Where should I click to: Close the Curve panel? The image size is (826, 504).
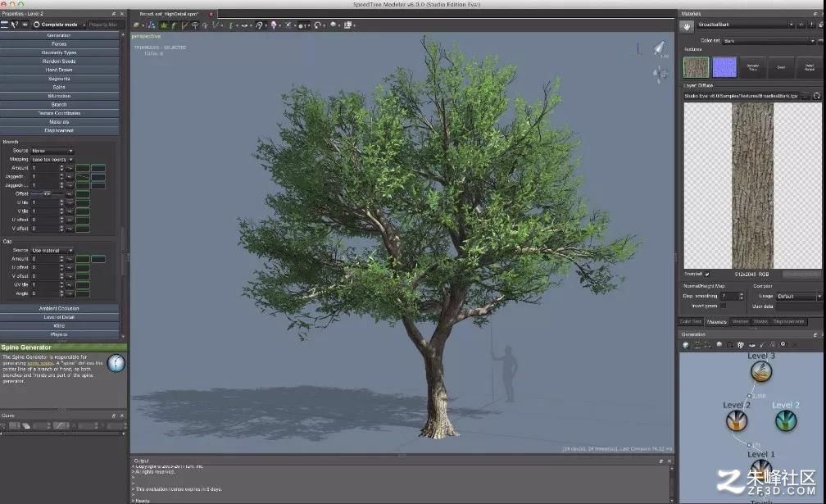pos(122,415)
